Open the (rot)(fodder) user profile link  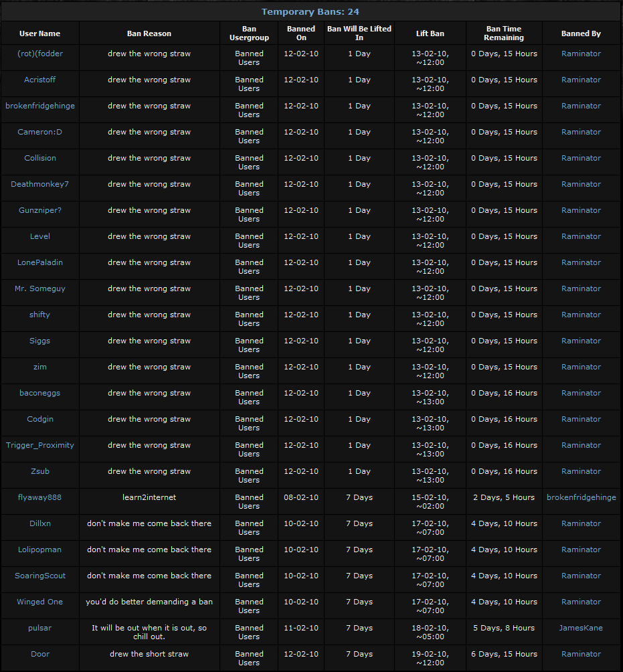40,54
